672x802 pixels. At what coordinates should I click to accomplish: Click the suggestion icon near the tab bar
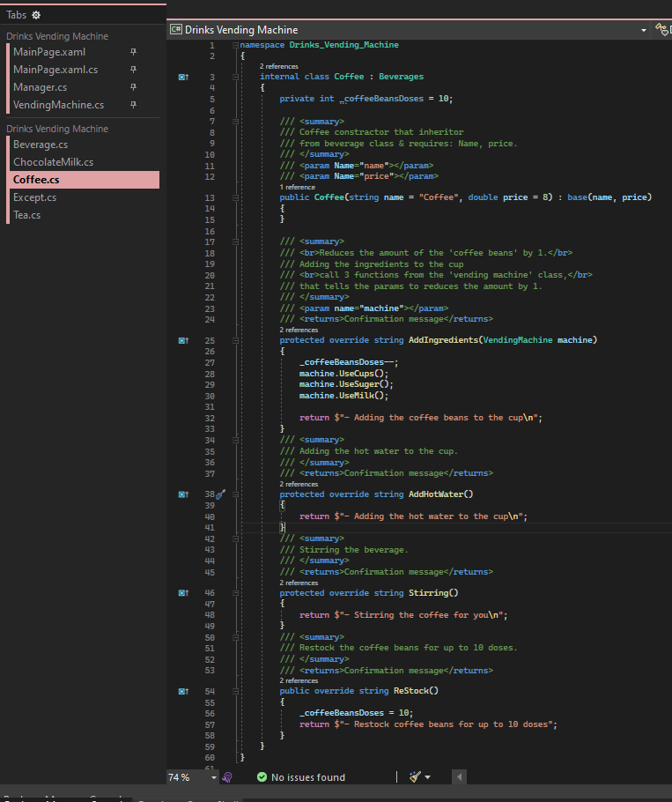tap(660, 26)
